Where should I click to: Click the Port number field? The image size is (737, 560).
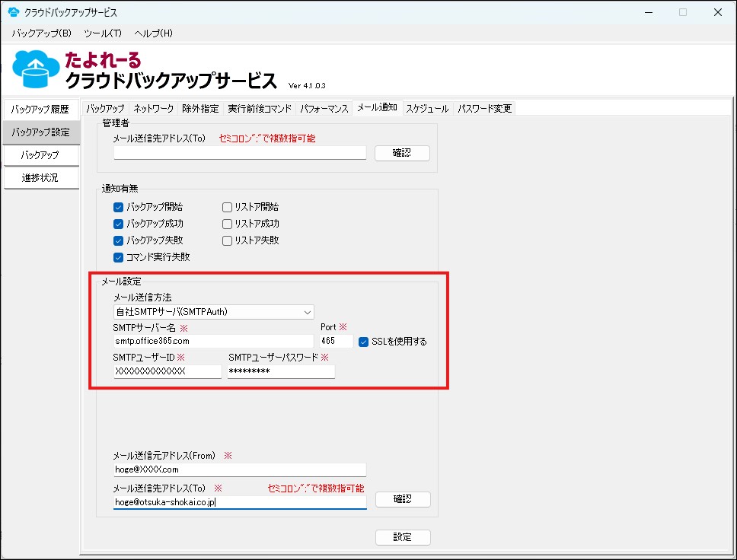(336, 342)
